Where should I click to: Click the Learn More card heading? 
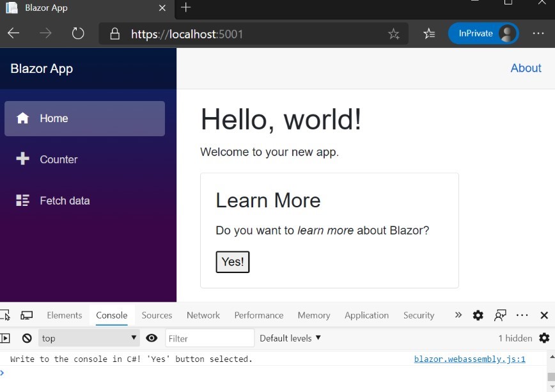coord(268,200)
